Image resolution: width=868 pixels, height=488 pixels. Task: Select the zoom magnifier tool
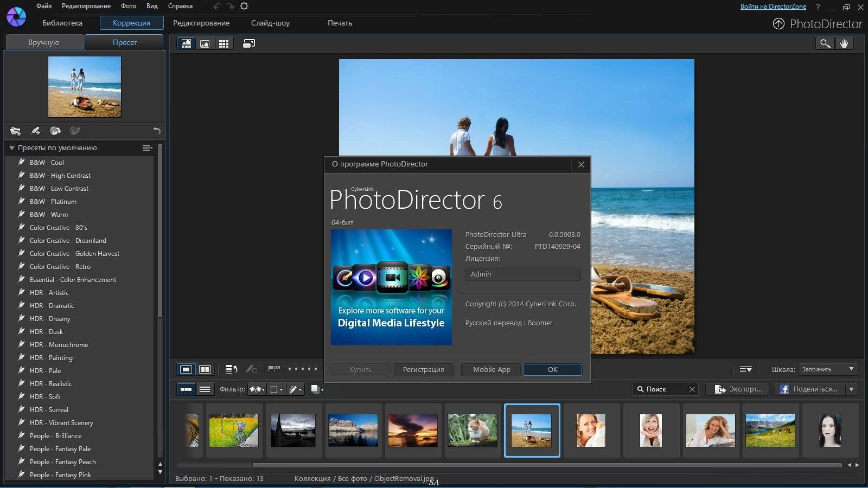(x=825, y=43)
